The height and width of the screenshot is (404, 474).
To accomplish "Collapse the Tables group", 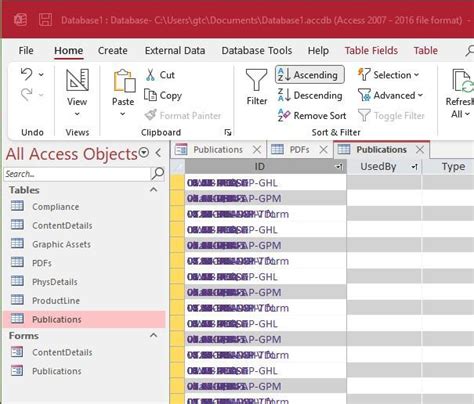I will (153, 190).
